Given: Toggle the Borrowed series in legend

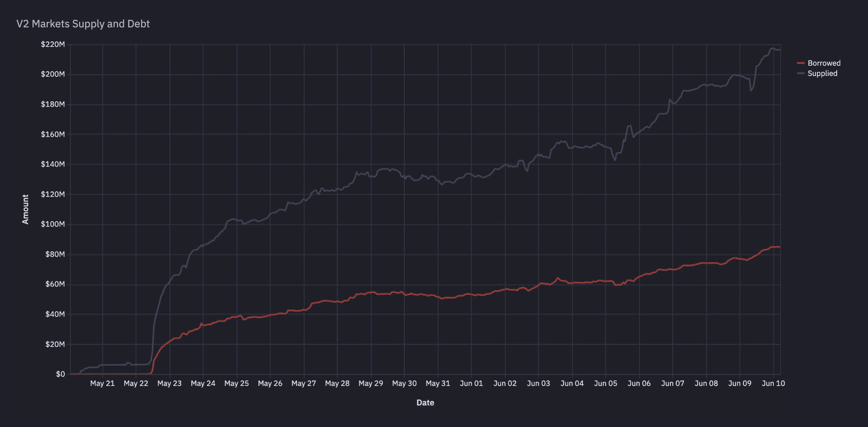Looking at the screenshot, I should pyautogui.click(x=823, y=63).
